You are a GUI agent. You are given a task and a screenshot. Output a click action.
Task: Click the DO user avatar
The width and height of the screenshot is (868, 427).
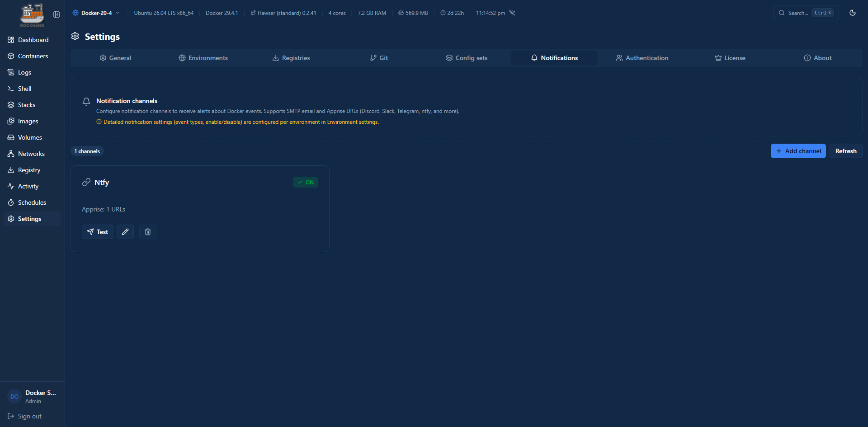pyautogui.click(x=14, y=396)
